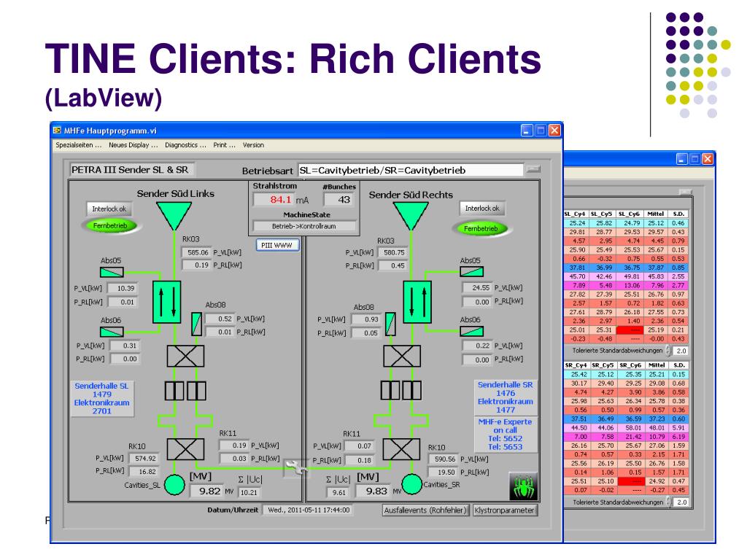The width and height of the screenshot is (747, 560).
Task: Click the Senderhalle SL 1479 info box
Action: [102, 399]
